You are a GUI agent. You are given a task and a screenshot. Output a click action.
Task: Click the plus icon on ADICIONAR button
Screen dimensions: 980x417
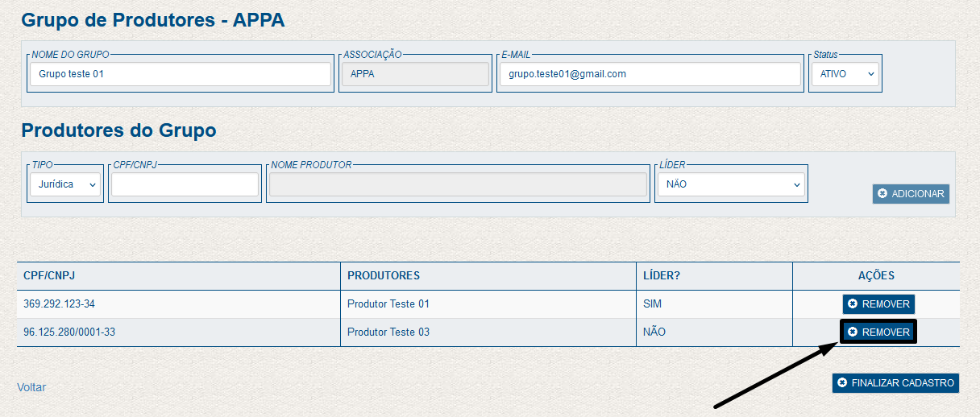pos(882,194)
